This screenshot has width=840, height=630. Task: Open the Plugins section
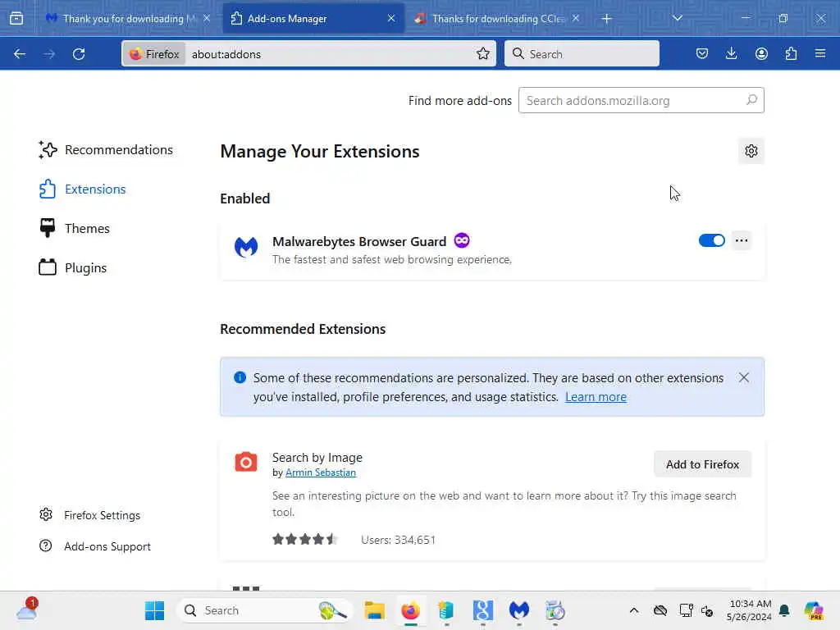point(73,267)
